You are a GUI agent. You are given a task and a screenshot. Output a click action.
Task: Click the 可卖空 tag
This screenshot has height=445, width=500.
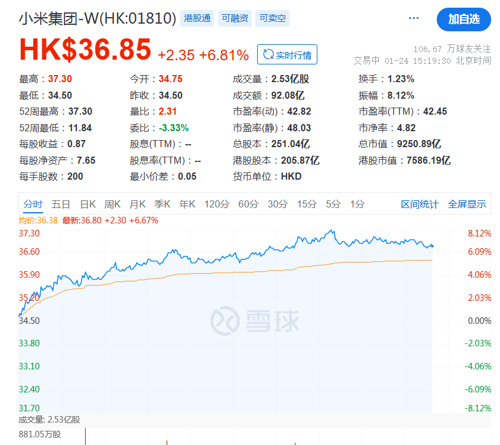tap(272, 18)
